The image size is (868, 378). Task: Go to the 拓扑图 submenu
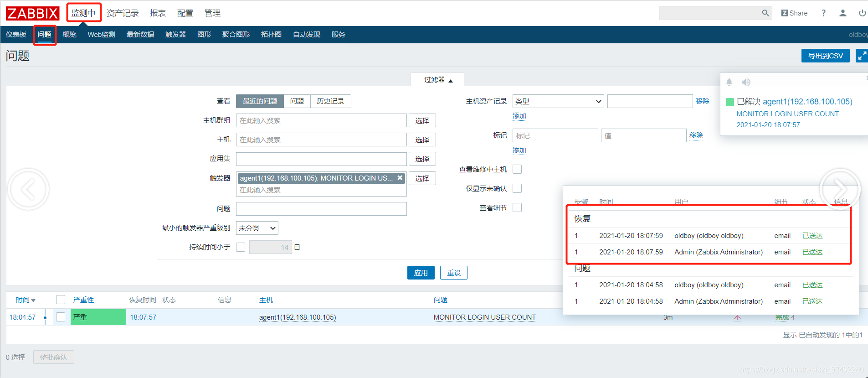point(271,35)
